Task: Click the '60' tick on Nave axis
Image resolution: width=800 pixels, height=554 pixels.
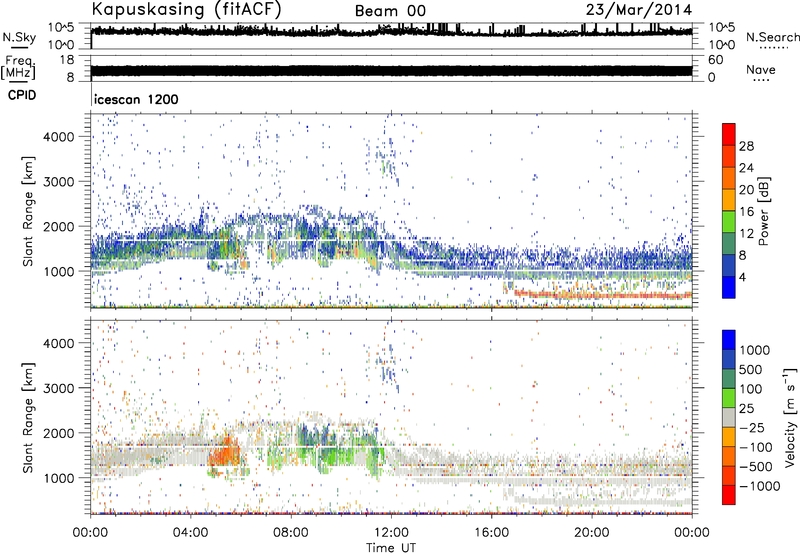Action: point(715,60)
